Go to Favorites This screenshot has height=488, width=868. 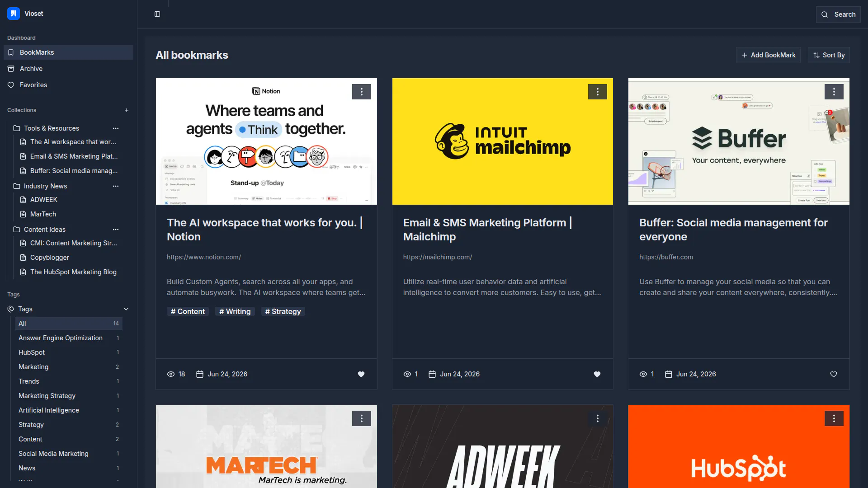pyautogui.click(x=68, y=85)
